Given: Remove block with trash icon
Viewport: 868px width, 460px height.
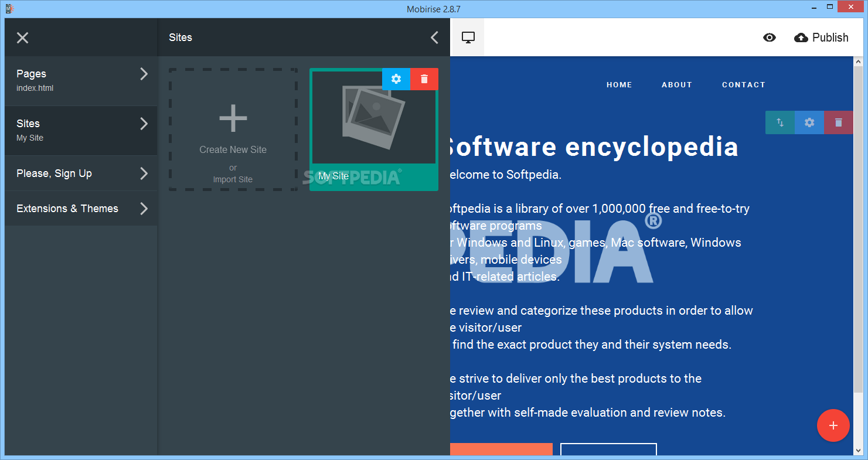Looking at the screenshot, I should [839, 122].
